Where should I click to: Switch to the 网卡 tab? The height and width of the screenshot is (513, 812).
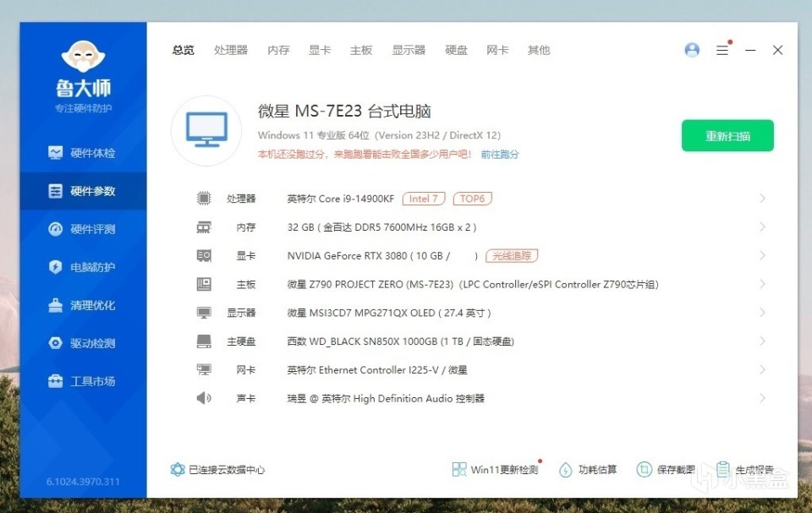pos(497,50)
